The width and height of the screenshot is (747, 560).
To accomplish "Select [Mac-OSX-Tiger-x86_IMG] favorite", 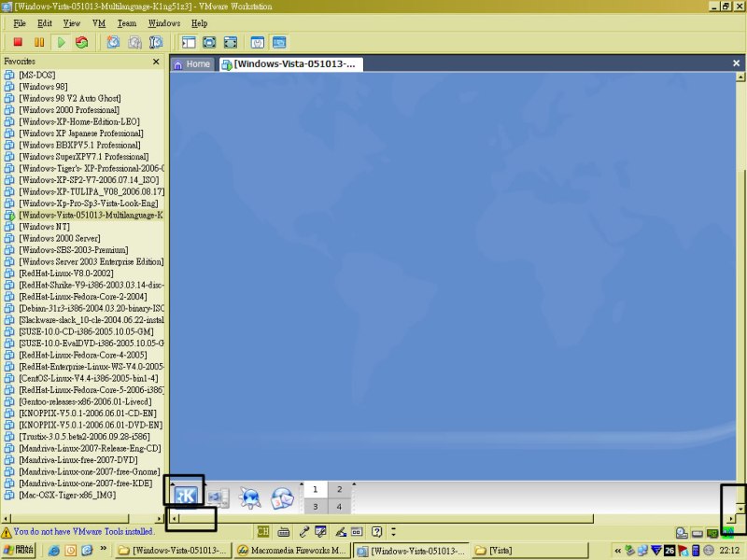I will [x=67, y=496].
